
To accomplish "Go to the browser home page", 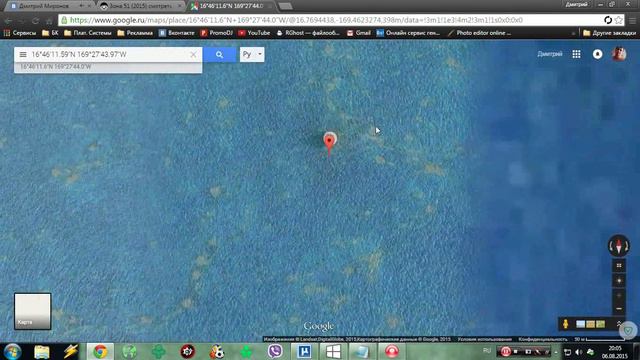I will point(49,20).
